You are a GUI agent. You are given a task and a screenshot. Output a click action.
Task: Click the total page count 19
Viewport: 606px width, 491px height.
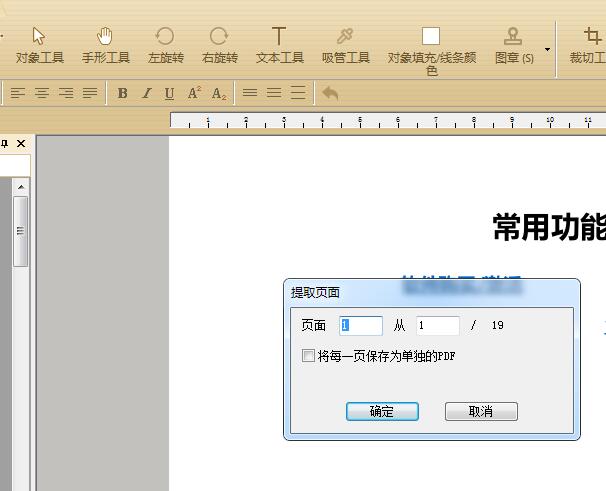tap(498, 326)
